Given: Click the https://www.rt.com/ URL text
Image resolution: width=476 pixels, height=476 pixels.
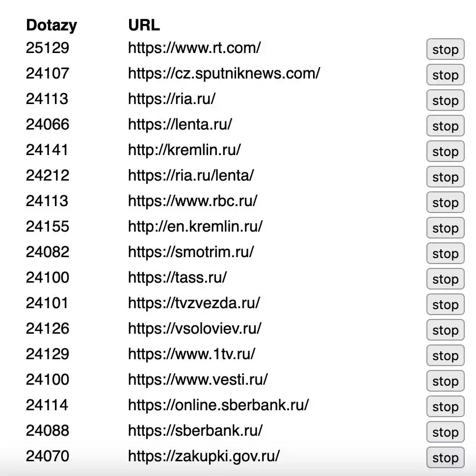Looking at the screenshot, I should (194, 48).
